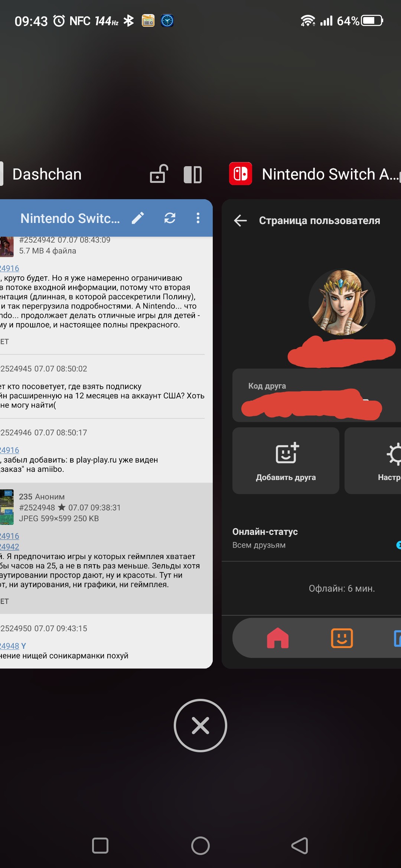401x868 pixels.
Task: Open post thumbnail for #2524948
Action: click(7, 507)
